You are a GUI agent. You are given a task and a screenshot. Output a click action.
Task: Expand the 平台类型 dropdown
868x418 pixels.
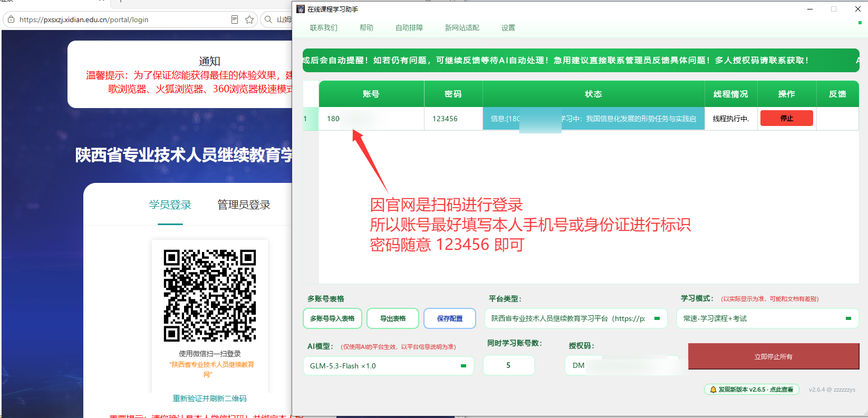(576, 318)
